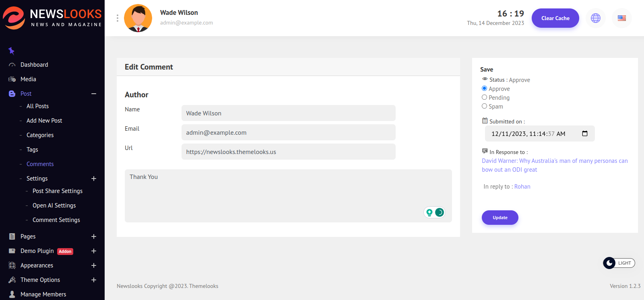Select the Spam status radio button
Image resolution: width=644 pixels, height=300 pixels.
click(484, 106)
